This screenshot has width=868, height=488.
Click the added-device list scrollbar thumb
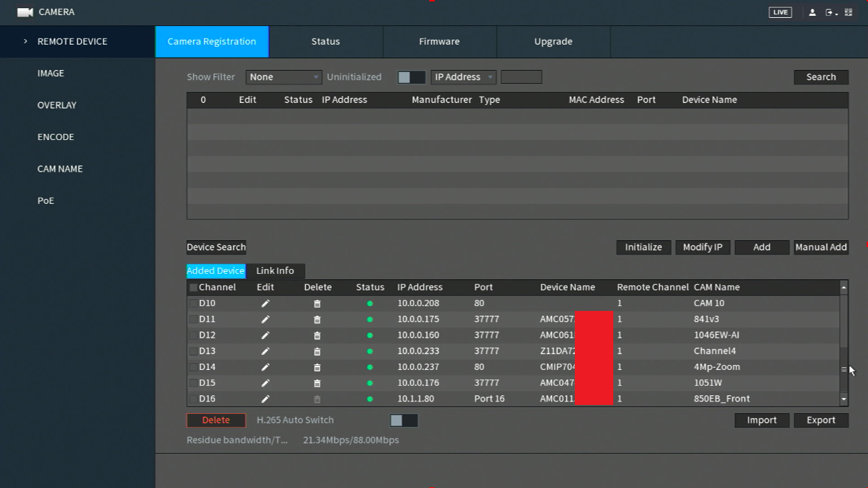click(x=844, y=369)
